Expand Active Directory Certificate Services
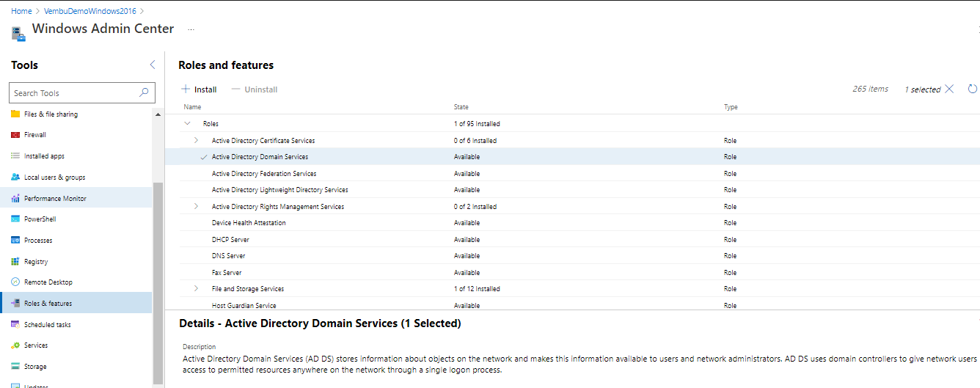 tap(196, 140)
